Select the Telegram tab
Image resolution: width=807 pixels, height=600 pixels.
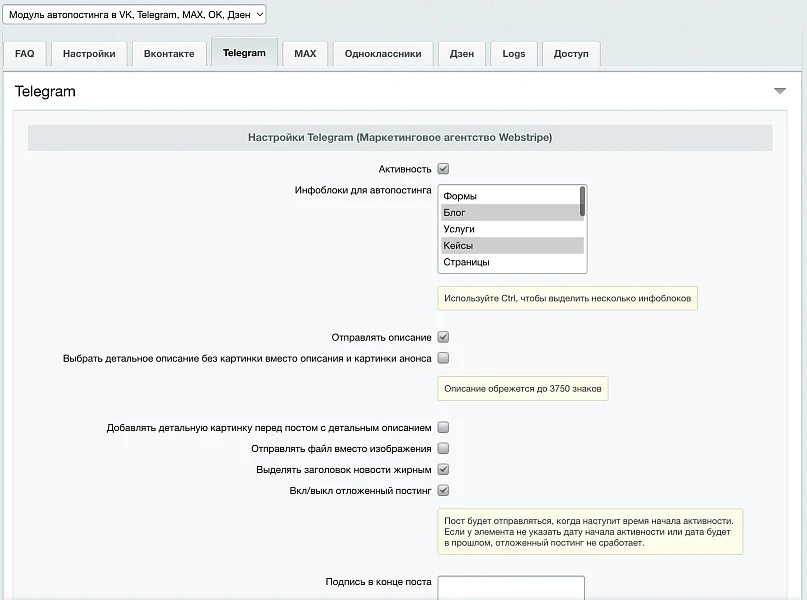coord(244,52)
